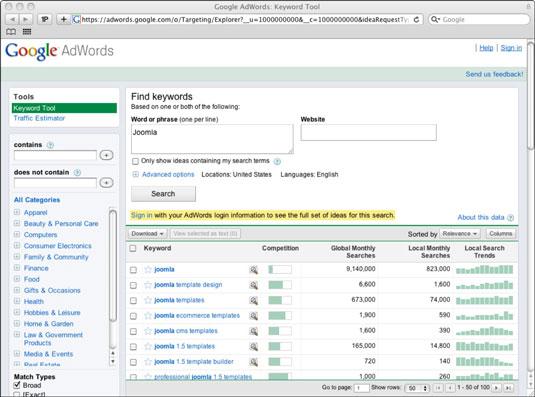
Task: Add 'does not contain' plus button
Action: pyautogui.click(x=106, y=183)
